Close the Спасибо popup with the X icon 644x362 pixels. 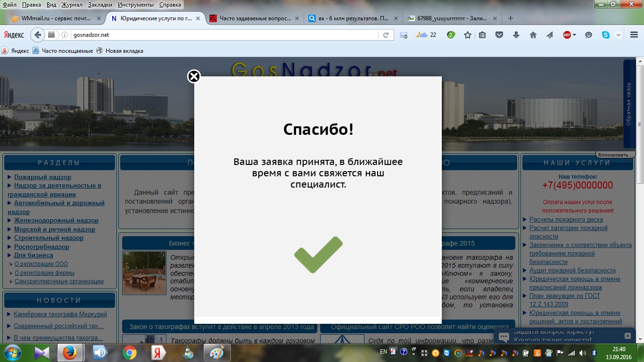pos(194,76)
